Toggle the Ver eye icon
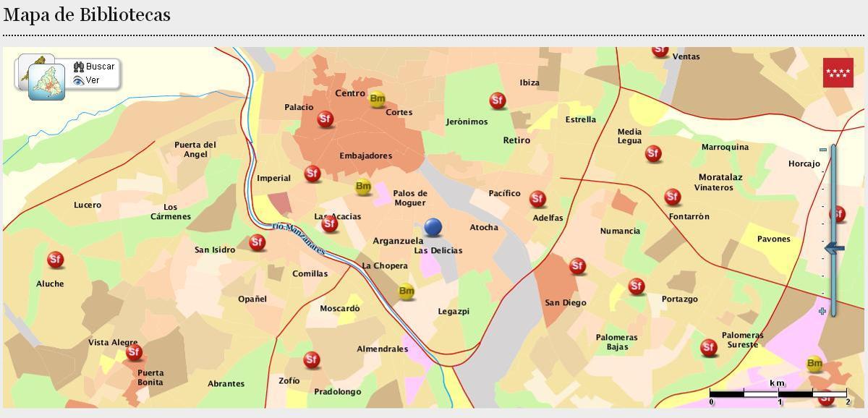The image size is (868, 418). click(78, 79)
